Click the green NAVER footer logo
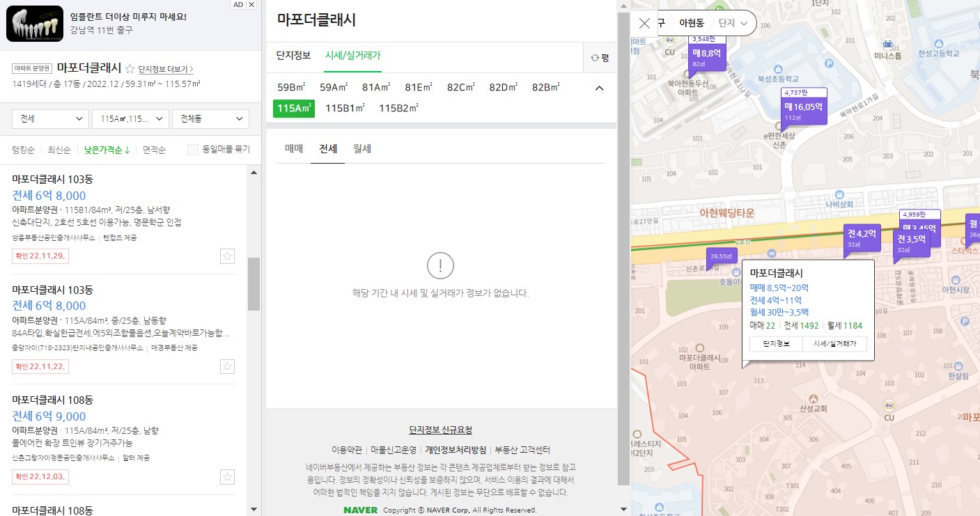Viewport: 980px width, 516px height. 361,510
